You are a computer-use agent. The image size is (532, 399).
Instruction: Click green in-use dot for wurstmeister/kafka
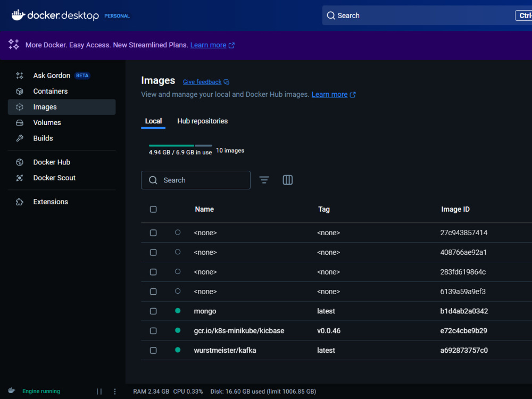coord(178,350)
